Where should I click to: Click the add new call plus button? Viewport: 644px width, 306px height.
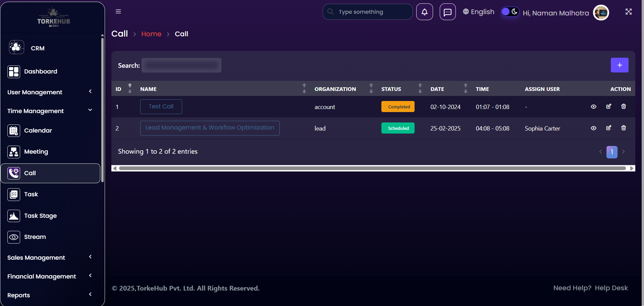click(619, 65)
